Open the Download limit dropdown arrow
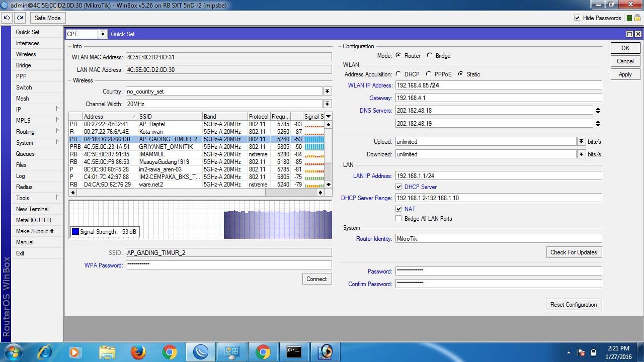 tap(582, 154)
